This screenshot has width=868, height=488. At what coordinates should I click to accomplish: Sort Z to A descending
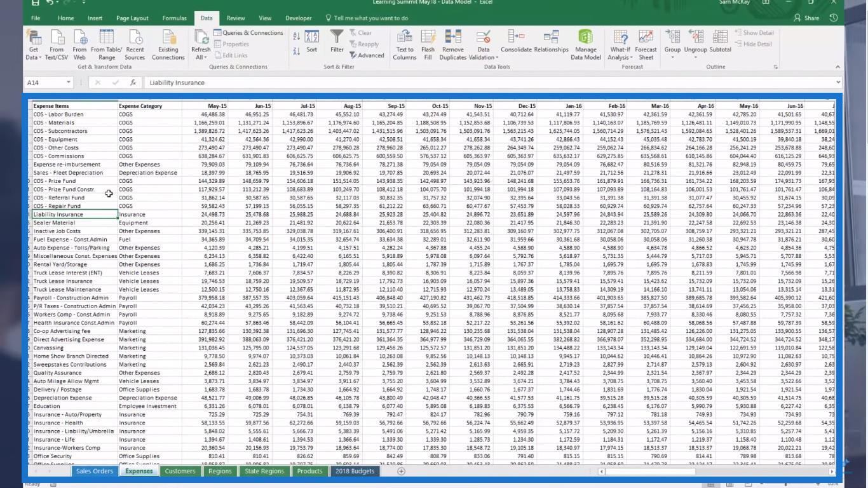click(296, 50)
